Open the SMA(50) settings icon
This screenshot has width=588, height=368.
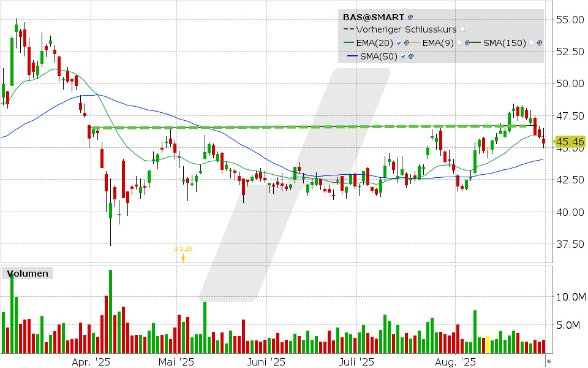(x=411, y=56)
